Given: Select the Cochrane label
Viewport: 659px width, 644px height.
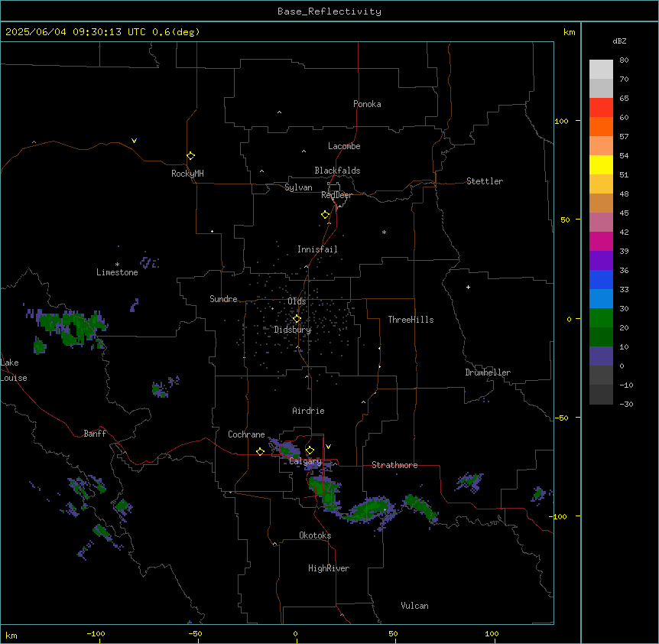Looking at the screenshot, I should (246, 434).
